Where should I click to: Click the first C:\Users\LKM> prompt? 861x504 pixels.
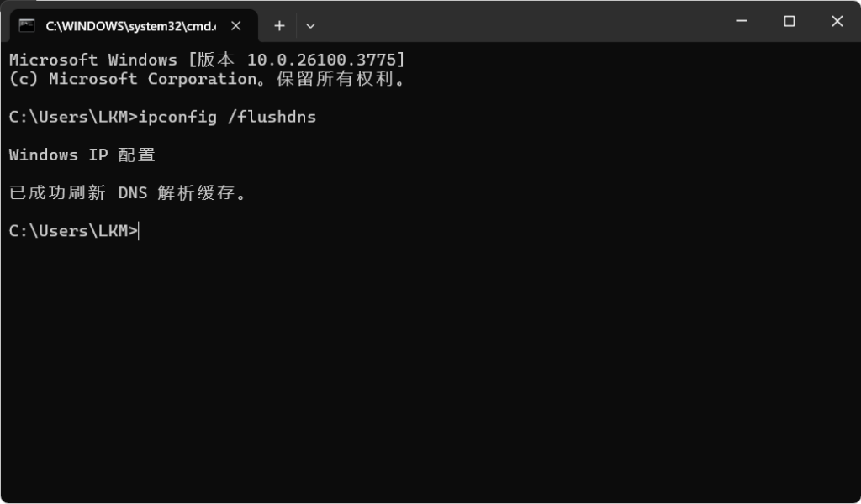72,117
